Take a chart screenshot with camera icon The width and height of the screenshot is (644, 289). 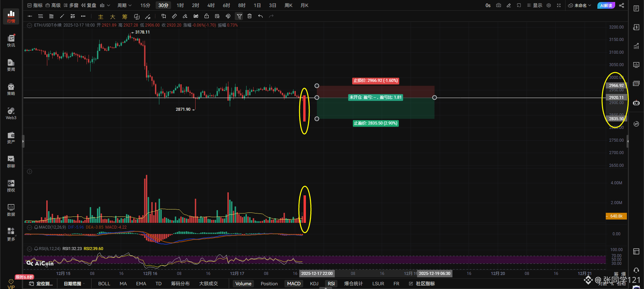498,5
